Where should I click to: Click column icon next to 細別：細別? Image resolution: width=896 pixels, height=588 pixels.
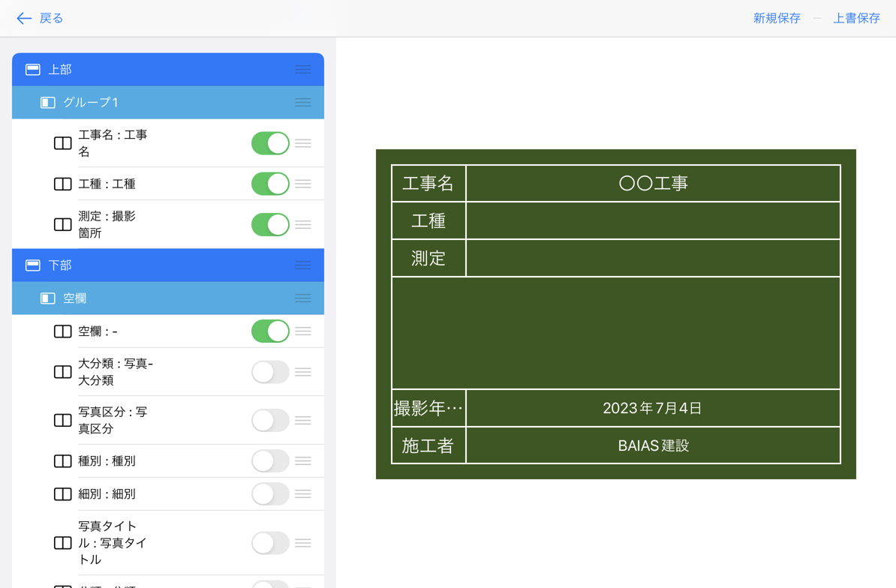tap(63, 494)
